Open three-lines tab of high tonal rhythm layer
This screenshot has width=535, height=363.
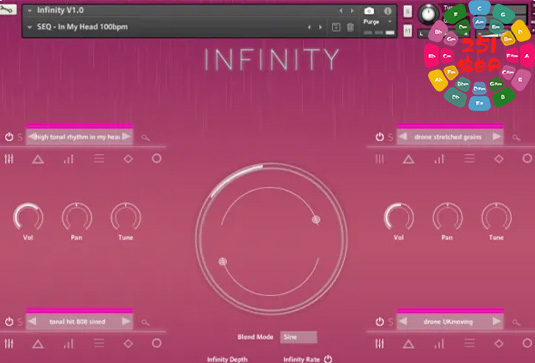(99, 159)
